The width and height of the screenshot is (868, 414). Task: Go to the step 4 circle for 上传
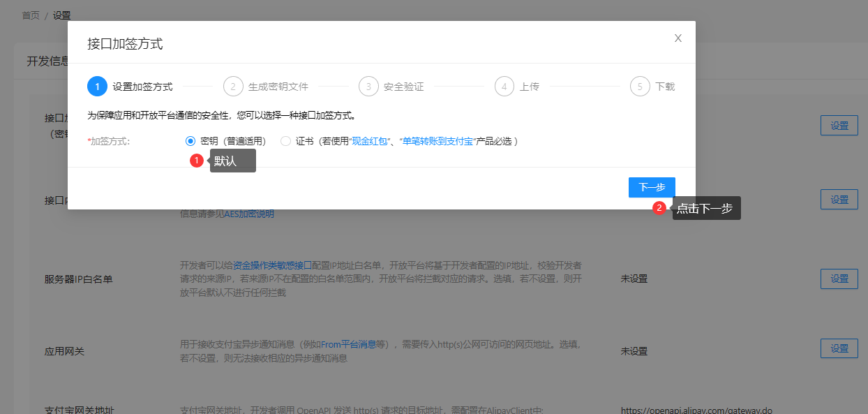(x=504, y=87)
